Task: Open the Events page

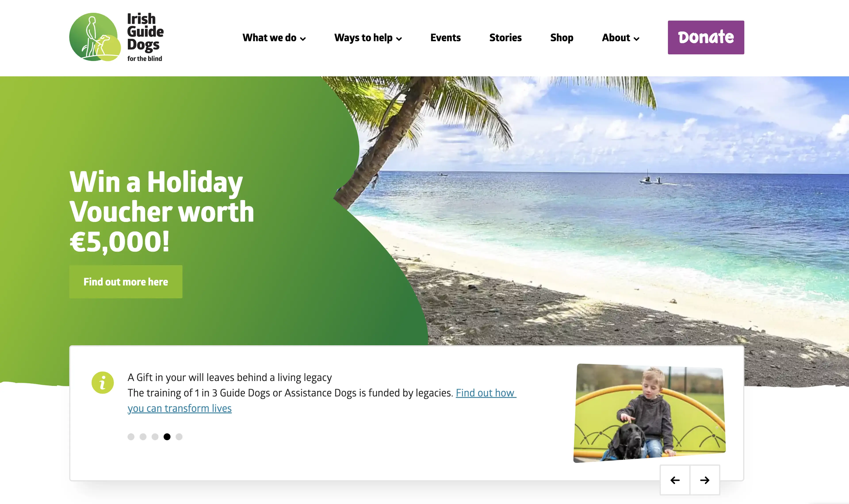Action: point(445,38)
